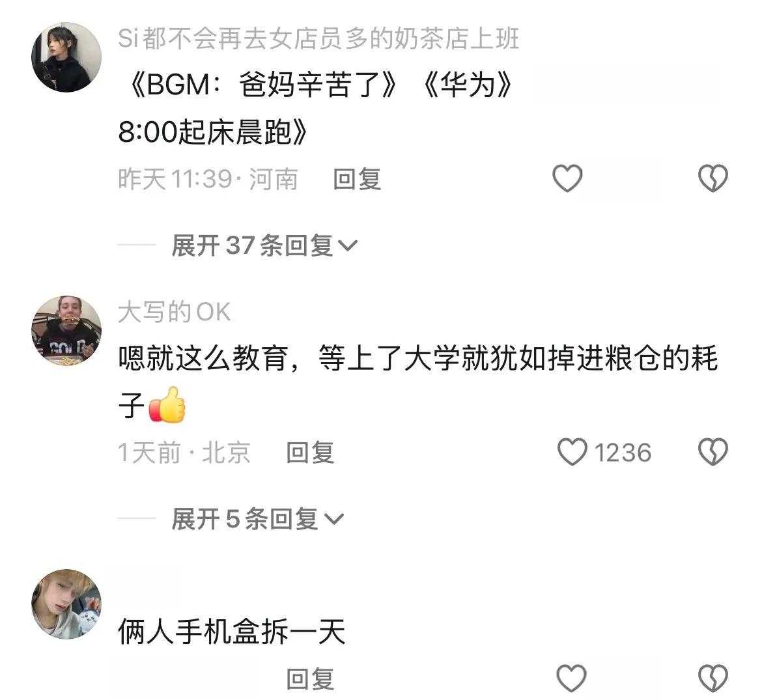Open the avatar of user 大写的OK

pyautogui.click(x=66, y=330)
